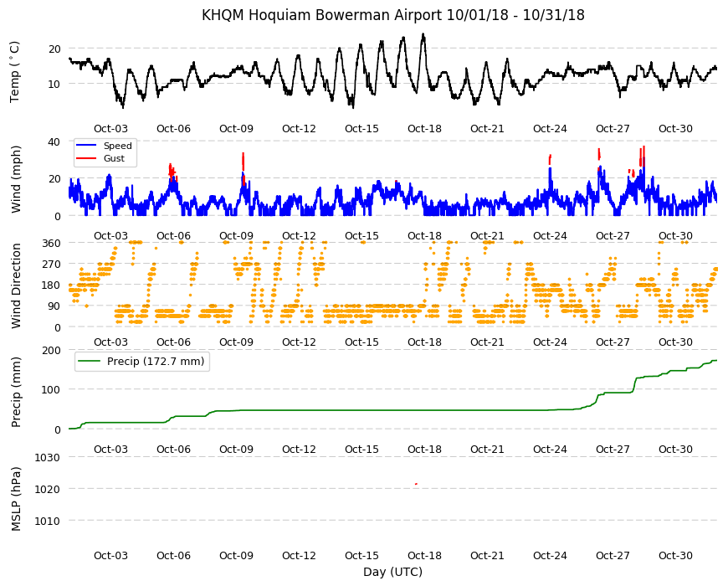Click the red MSLP data point near 1020

click(416, 484)
